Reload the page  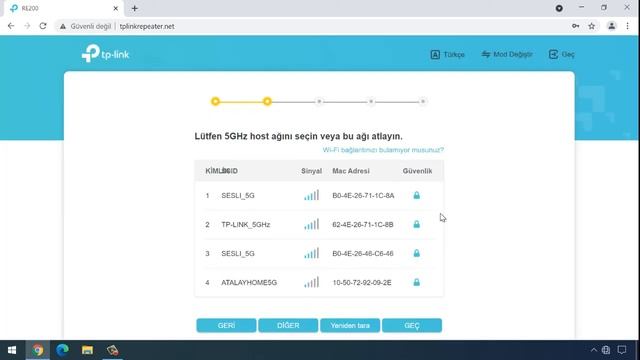(x=43, y=26)
